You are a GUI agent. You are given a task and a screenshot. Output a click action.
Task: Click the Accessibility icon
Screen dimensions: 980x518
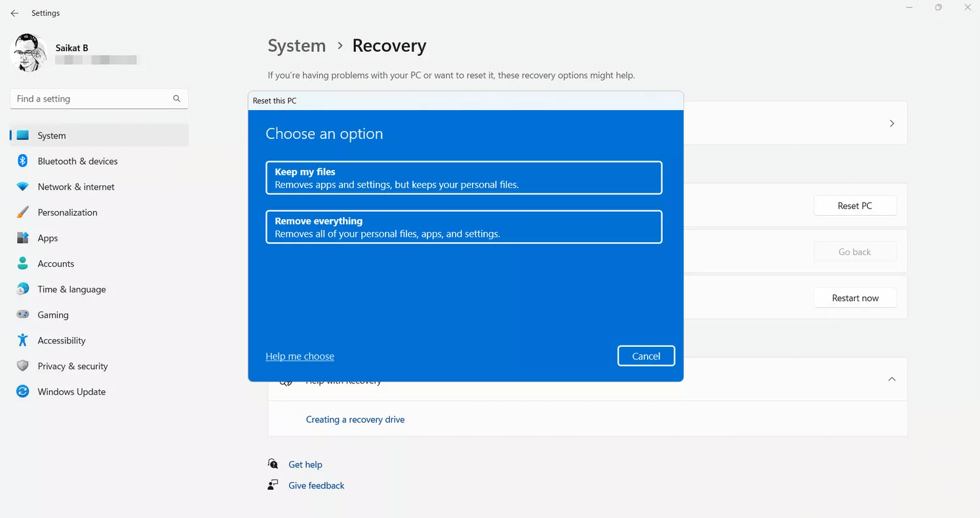pos(22,340)
